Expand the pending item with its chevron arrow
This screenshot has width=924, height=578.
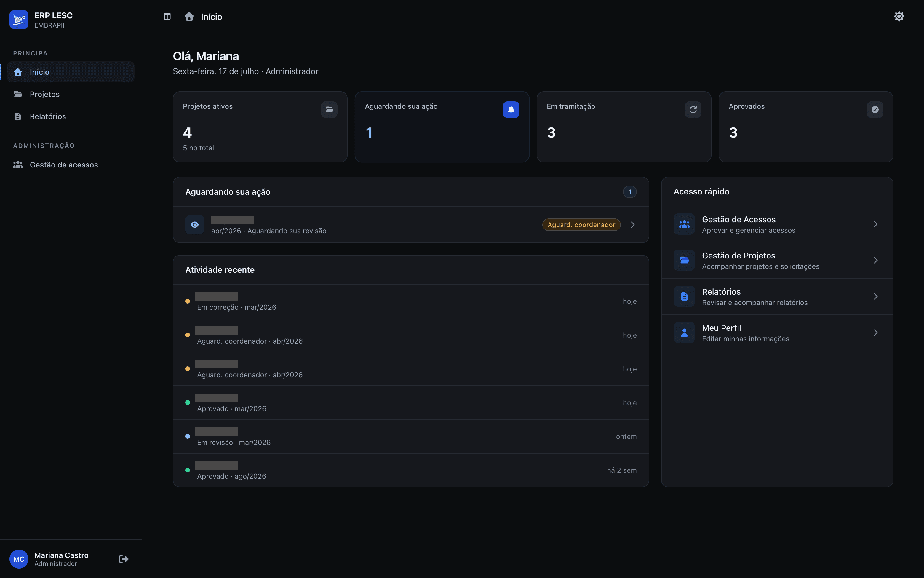[632, 225]
